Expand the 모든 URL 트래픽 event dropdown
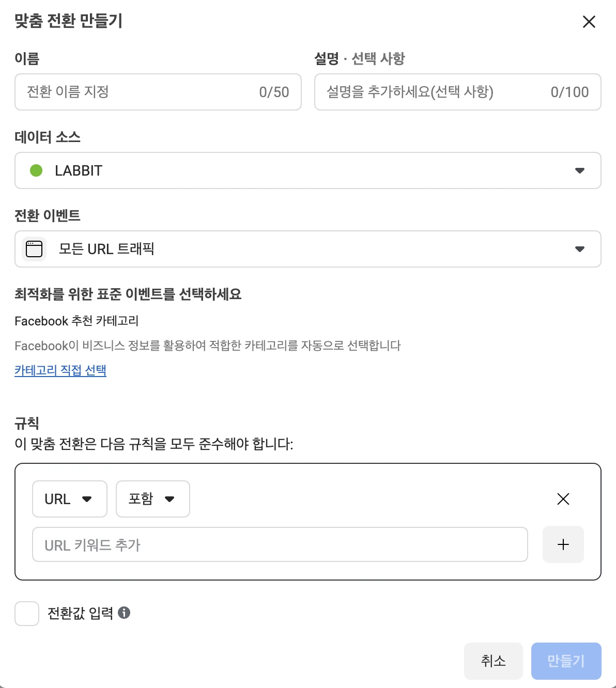Viewport: 616px width, 688px height. point(307,249)
